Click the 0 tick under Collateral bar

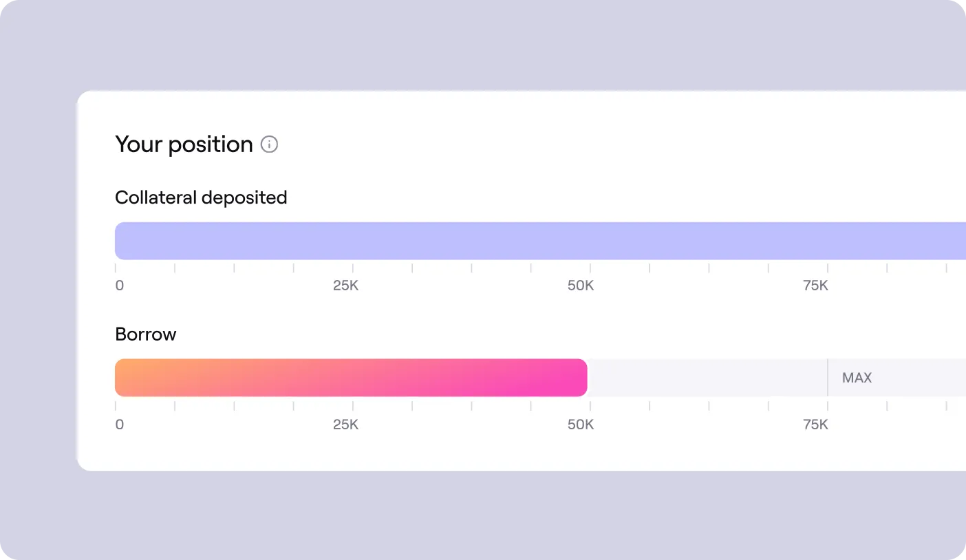click(x=120, y=286)
